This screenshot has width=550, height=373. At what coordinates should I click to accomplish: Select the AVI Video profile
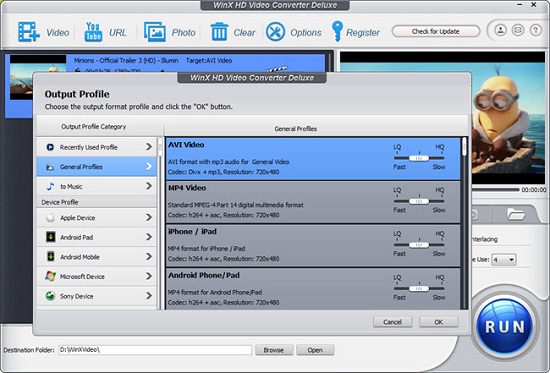pos(313,159)
